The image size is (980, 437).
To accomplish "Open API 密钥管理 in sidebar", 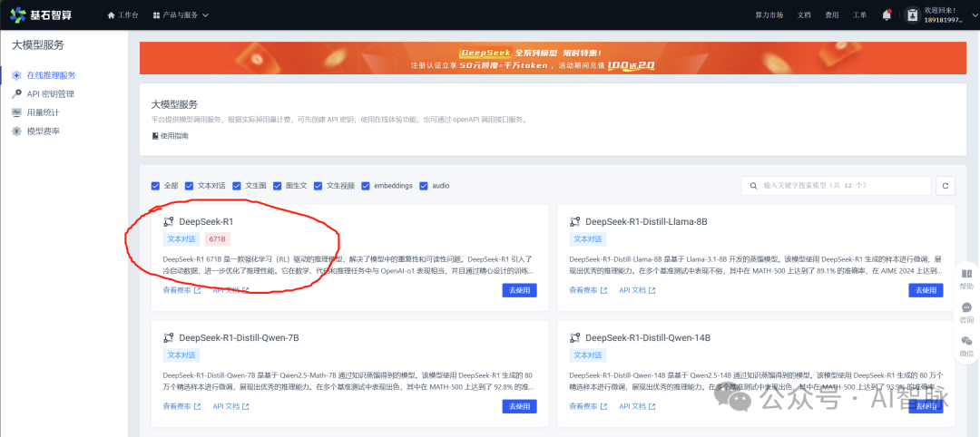I will tap(51, 93).
